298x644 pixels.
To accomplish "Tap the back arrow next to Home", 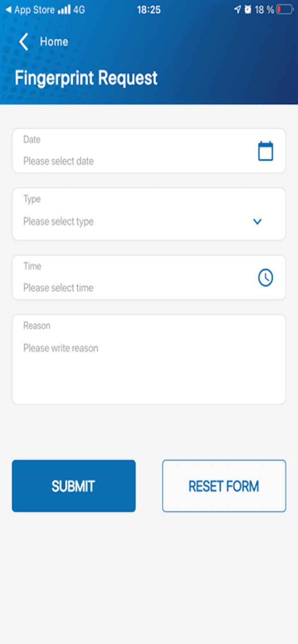I will tap(23, 42).
